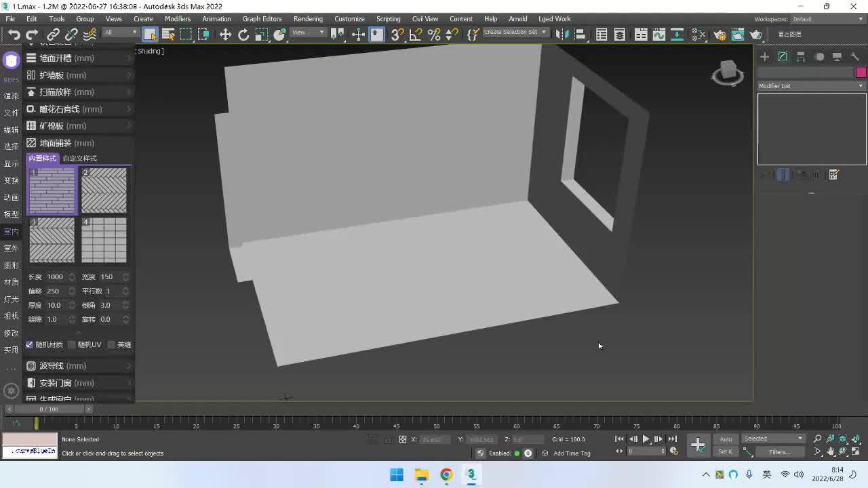This screenshot has height=488, width=868.
Task: Click the Mirror tool icon
Action: tap(561, 35)
